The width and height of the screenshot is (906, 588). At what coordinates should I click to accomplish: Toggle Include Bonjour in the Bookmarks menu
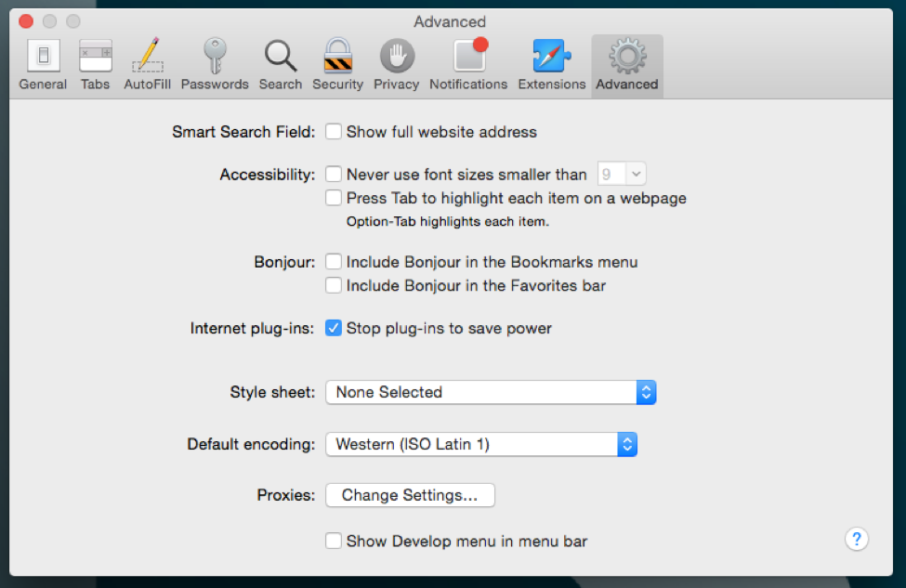(334, 262)
